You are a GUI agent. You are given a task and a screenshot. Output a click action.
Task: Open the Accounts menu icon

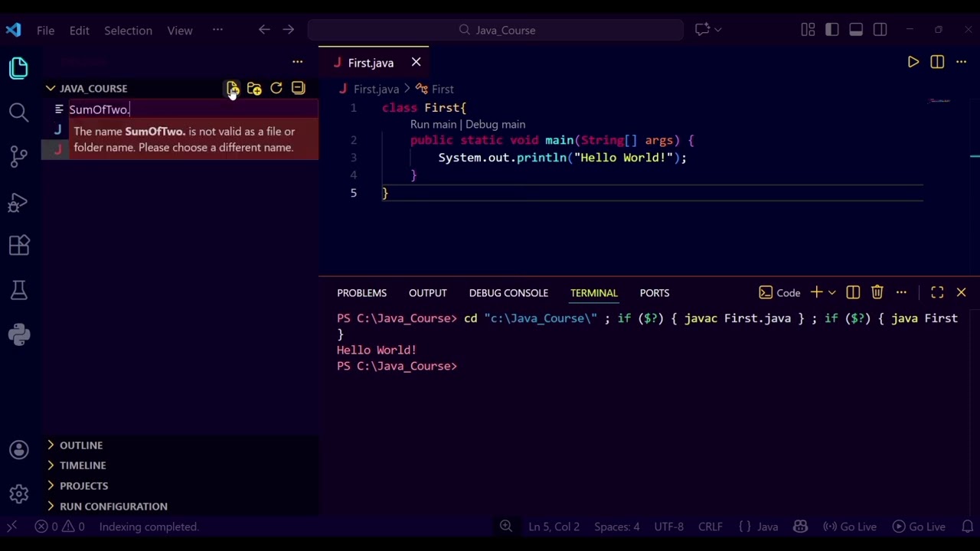point(19,450)
